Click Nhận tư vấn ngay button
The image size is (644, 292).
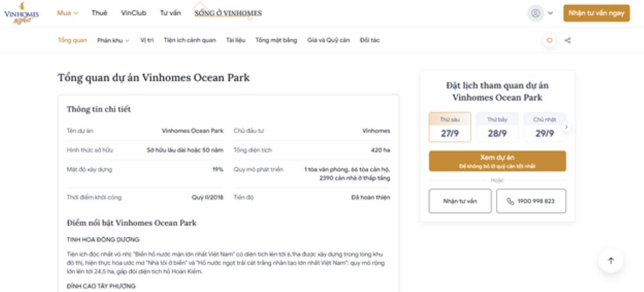click(x=596, y=13)
